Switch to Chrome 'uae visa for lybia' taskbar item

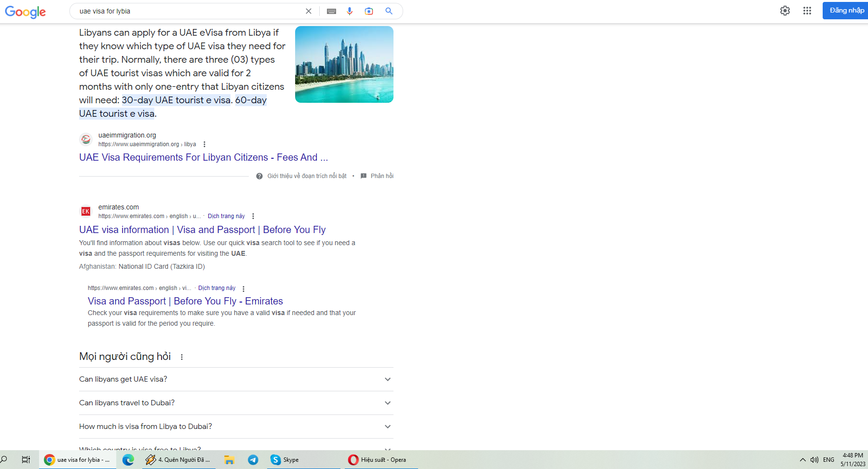[x=77, y=460]
